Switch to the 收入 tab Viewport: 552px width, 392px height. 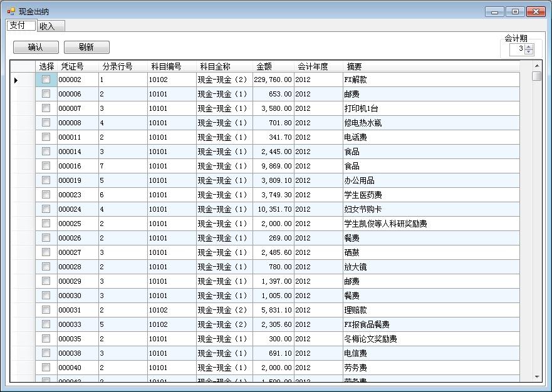coord(51,26)
